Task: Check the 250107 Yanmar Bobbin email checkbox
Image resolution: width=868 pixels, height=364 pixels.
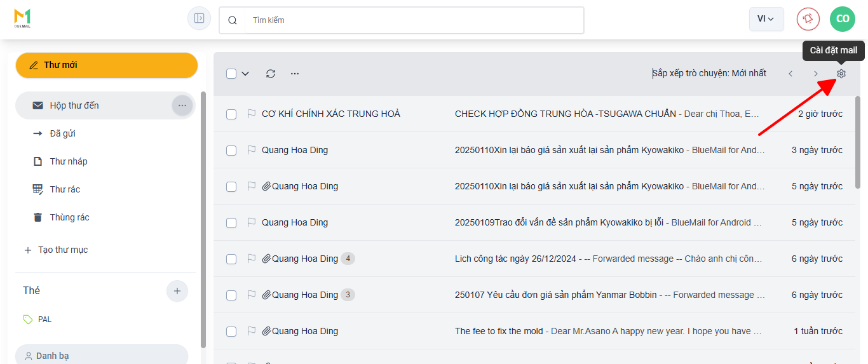Action: point(231,295)
